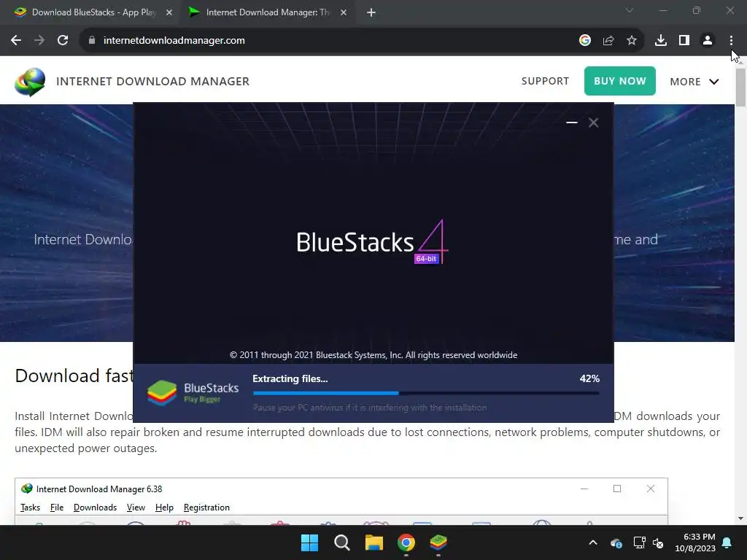
Task: Click the network tray icon
Action: click(x=639, y=542)
